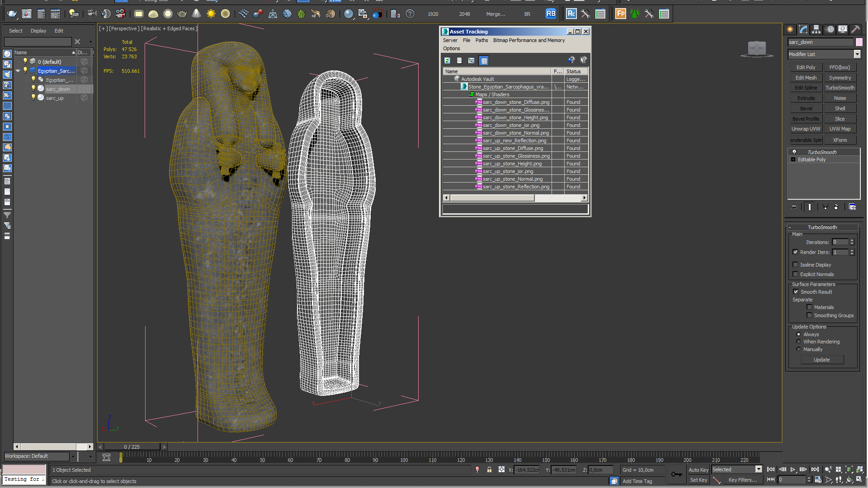The image size is (868, 488).
Task: Enable the Isoline Display checkbox
Action: click(795, 265)
